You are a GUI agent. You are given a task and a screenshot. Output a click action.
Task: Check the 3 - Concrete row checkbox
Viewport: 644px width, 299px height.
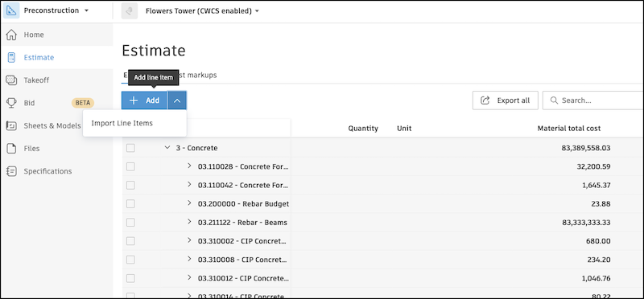pos(130,148)
